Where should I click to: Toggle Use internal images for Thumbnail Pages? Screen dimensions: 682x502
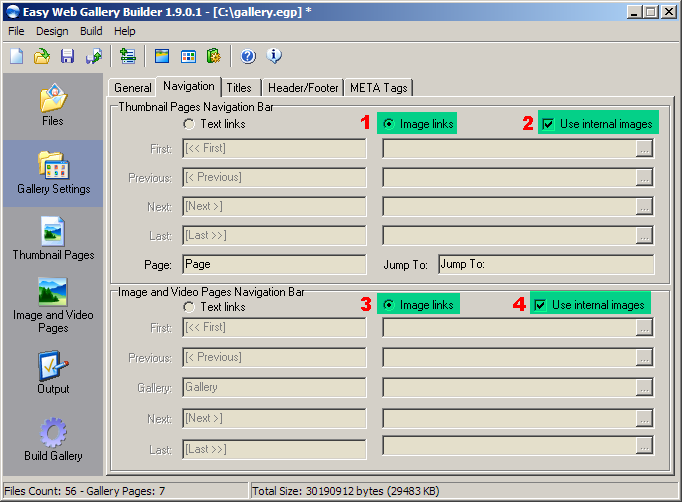click(598, 124)
